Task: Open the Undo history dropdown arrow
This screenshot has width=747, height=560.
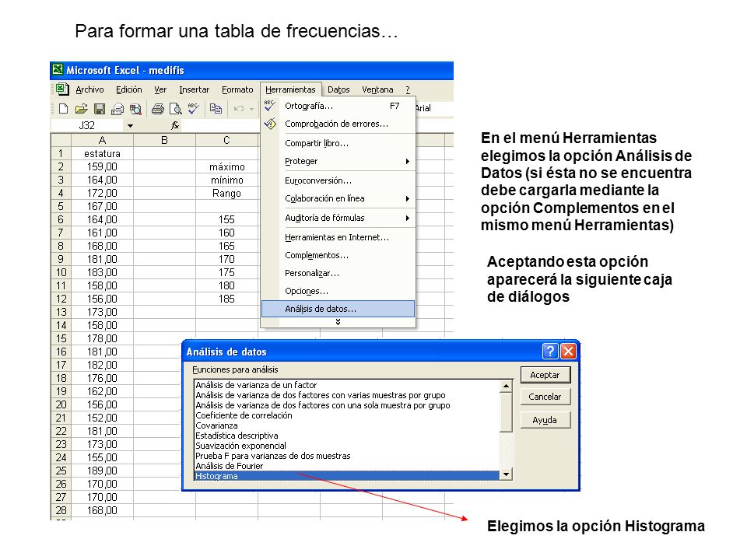Action: pos(252,109)
